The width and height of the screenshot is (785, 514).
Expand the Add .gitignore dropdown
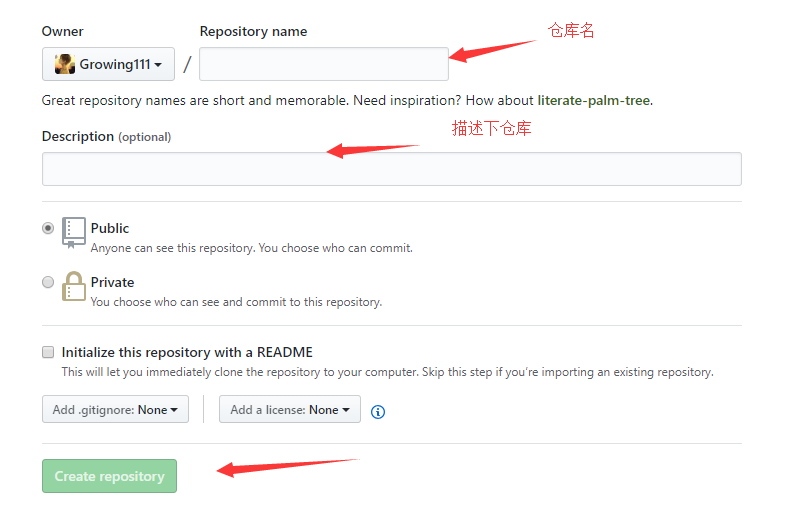pos(115,409)
